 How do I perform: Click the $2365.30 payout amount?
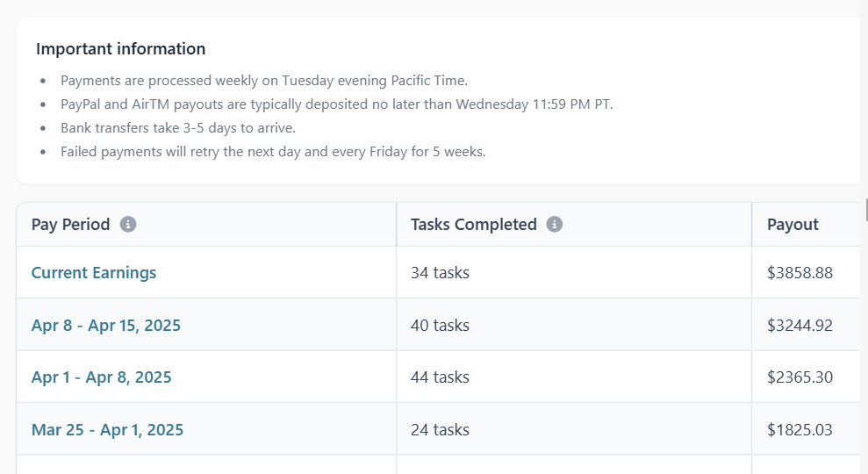pyautogui.click(x=800, y=377)
